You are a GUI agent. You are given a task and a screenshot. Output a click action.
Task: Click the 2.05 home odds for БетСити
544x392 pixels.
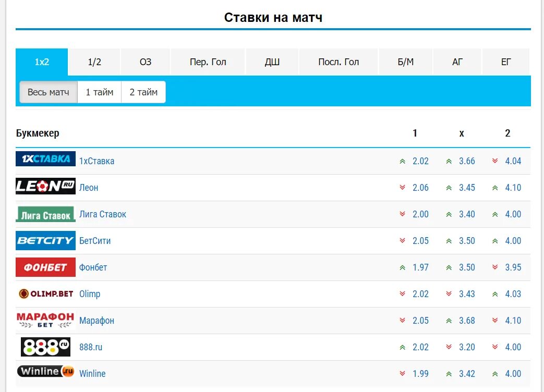click(x=420, y=241)
